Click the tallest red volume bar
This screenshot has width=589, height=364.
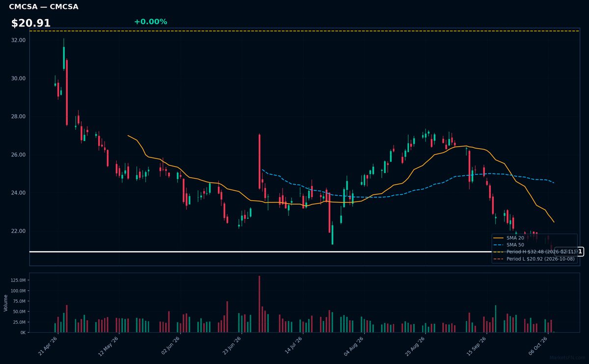(x=259, y=304)
